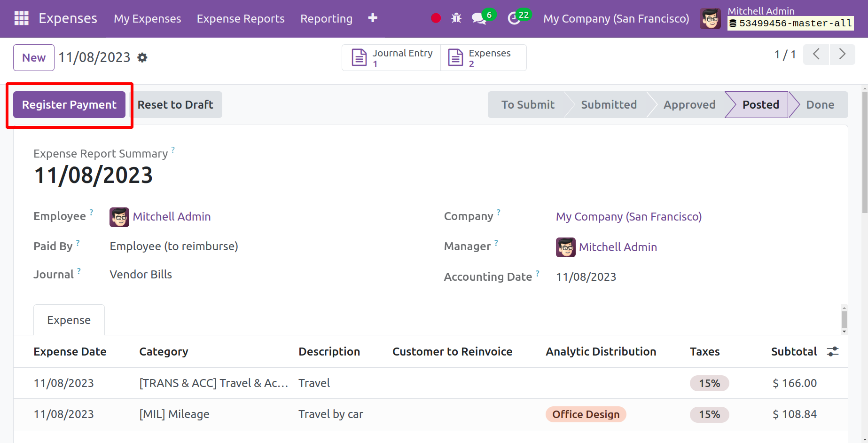Click the breadcrumb title 11/08/2023
Viewport: 868px width, 443px height.
point(94,57)
